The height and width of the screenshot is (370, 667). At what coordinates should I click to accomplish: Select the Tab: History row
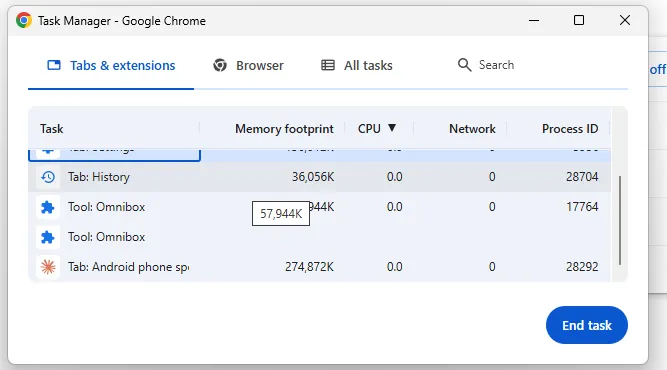point(319,177)
